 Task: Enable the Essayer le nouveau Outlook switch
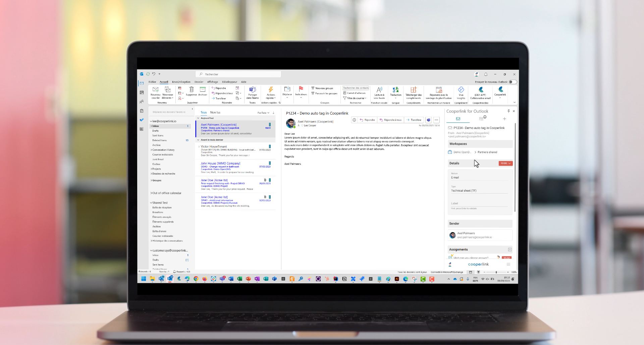coord(513,81)
